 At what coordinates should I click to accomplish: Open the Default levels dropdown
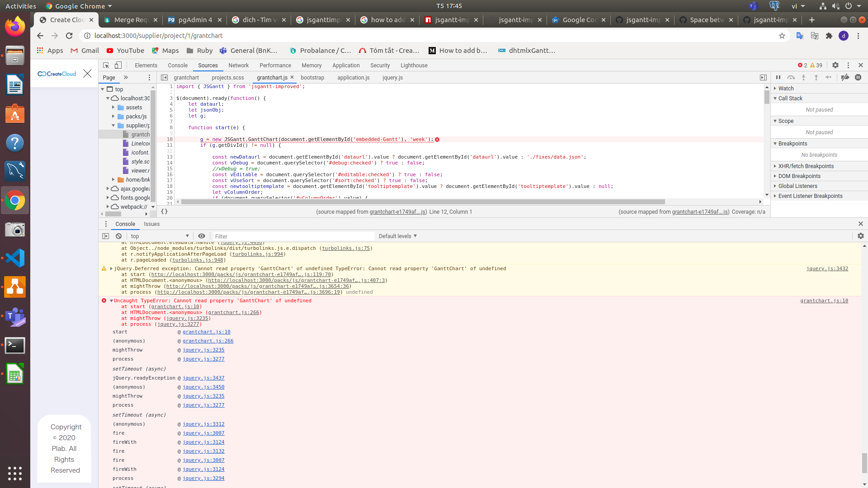click(x=397, y=235)
